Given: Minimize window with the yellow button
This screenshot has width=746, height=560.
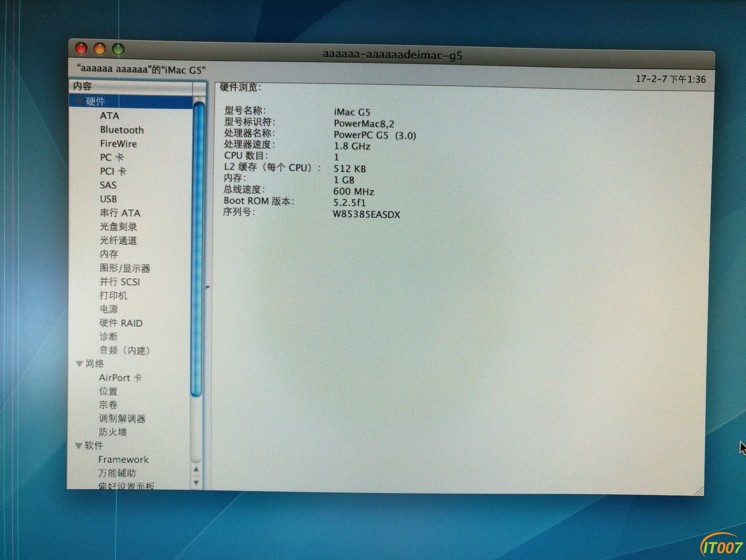Looking at the screenshot, I should coord(99,49).
